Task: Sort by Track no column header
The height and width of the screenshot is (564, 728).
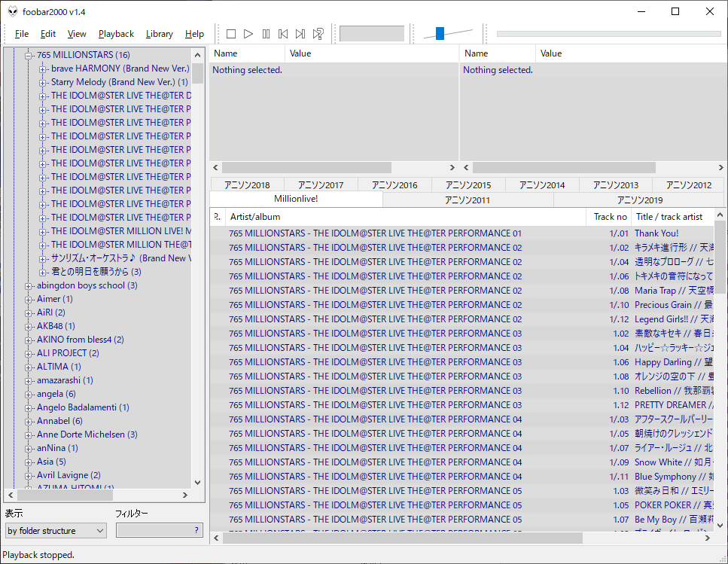Action: pos(610,217)
